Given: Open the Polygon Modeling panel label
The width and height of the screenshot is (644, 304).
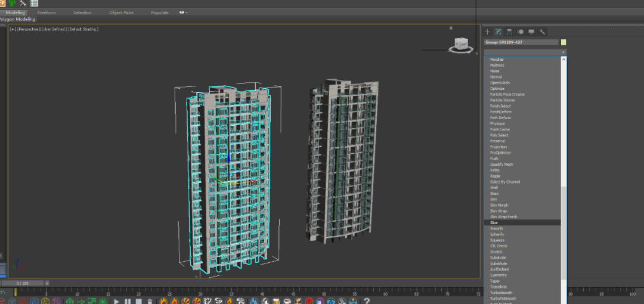Looking at the screenshot, I should coord(18,19).
